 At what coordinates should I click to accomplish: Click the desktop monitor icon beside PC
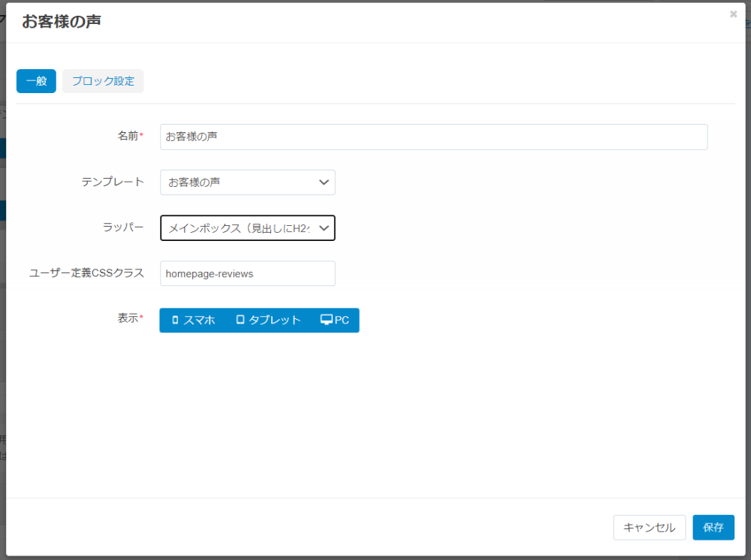[326, 320]
